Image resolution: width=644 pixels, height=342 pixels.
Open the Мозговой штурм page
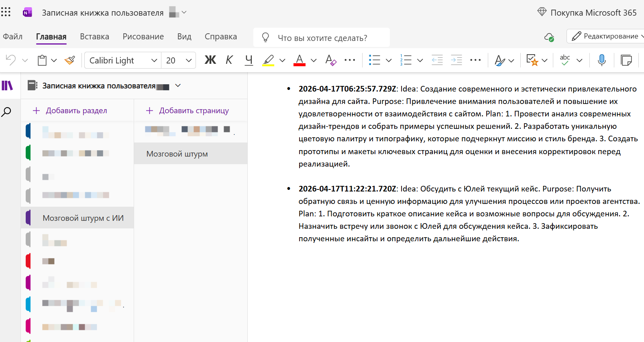[191, 154]
